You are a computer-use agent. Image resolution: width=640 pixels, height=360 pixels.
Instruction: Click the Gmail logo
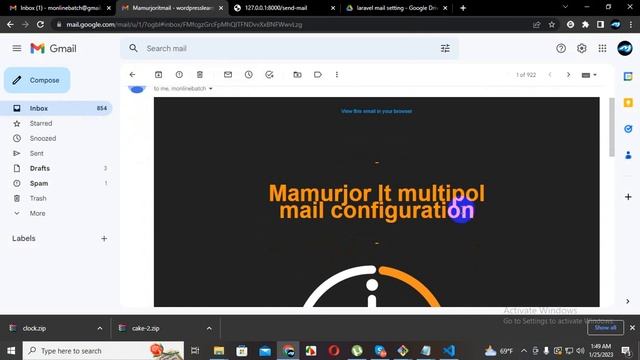pos(53,49)
